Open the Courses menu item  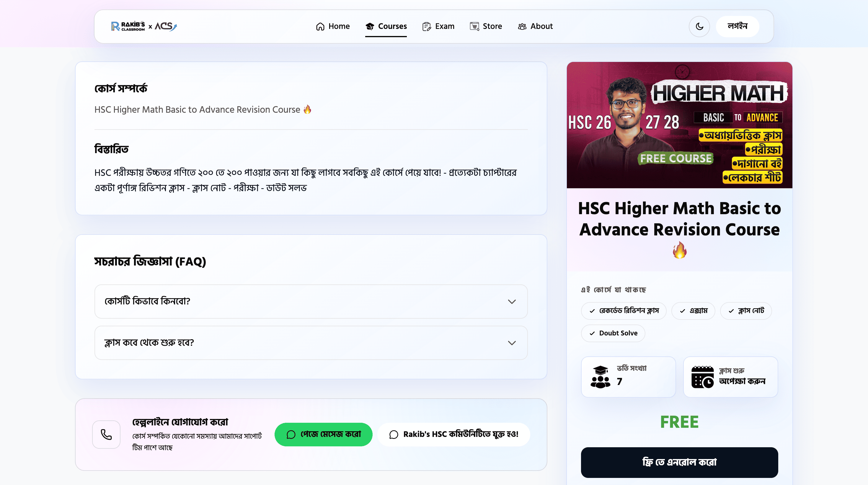click(x=386, y=26)
